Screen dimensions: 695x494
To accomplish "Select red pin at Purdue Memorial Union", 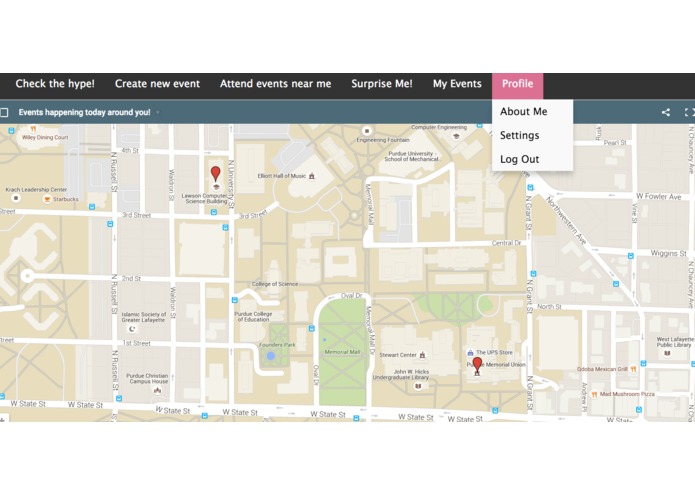I will pos(477,364).
